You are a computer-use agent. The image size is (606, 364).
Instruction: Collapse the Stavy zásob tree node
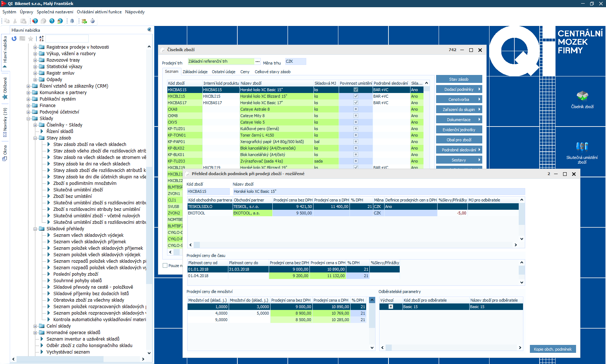coord(36,138)
